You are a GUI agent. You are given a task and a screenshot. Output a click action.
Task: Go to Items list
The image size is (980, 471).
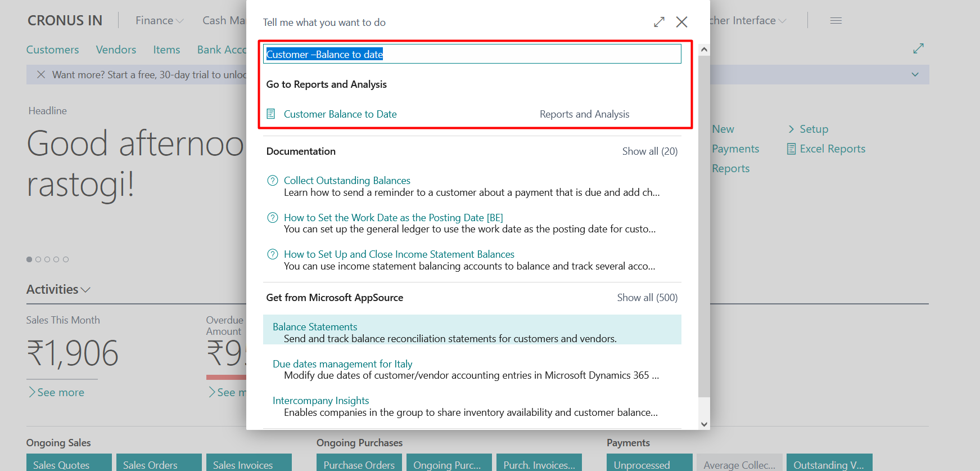[166, 50]
